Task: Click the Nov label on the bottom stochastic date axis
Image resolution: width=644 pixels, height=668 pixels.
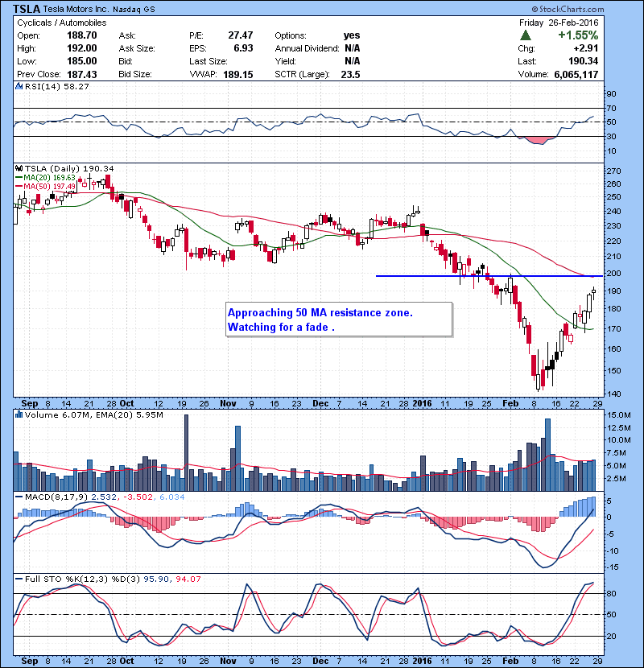Action: click(x=228, y=660)
